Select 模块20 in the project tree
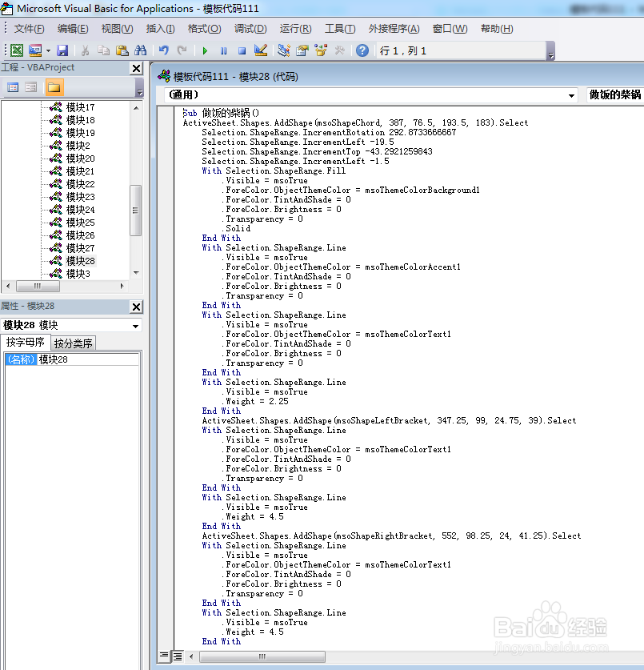This screenshot has width=644, height=670. click(80, 158)
